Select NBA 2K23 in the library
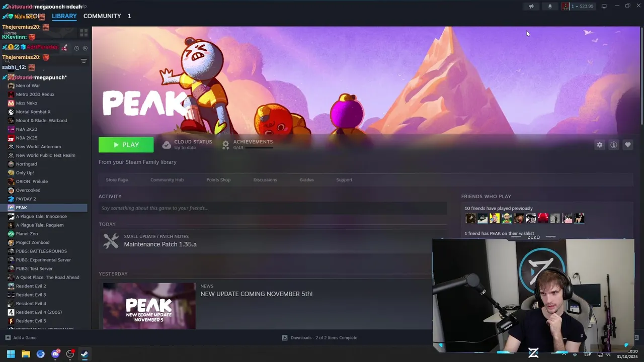The width and height of the screenshot is (644, 362). [27, 129]
